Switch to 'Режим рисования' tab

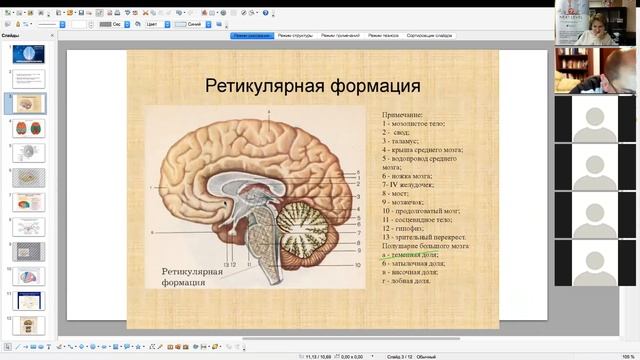[x=252, y=36]
